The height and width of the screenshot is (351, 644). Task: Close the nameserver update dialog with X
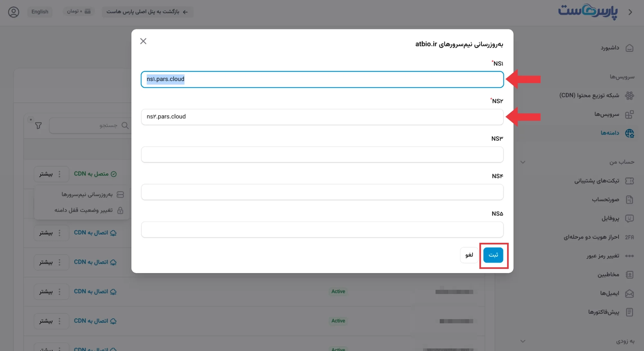coord(143,41)
